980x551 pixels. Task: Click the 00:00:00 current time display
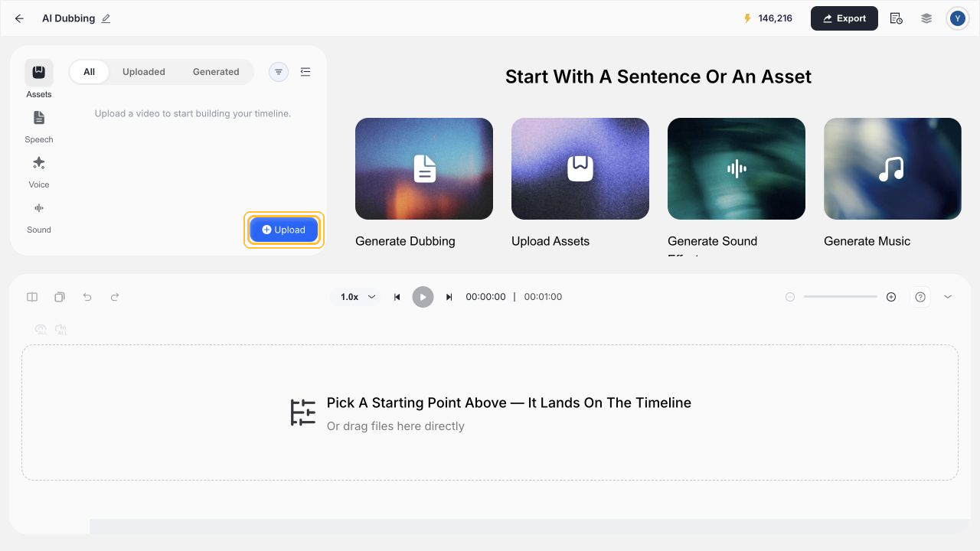point(485,297)
